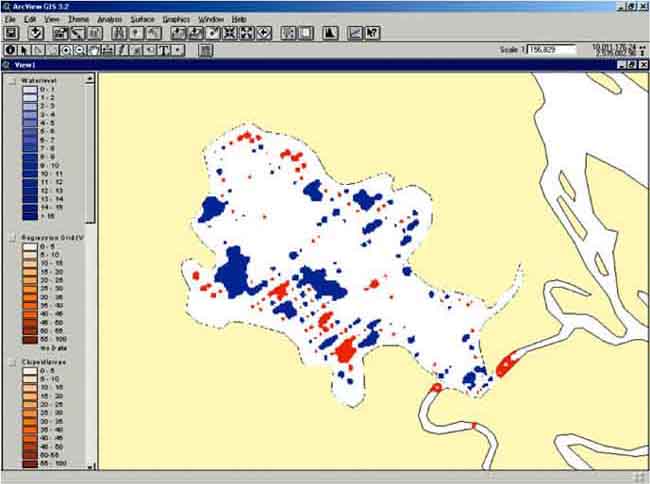Viewport: 650px width, 484px height.
Task: Select the Zoom In tool
Action: point(66,49)
